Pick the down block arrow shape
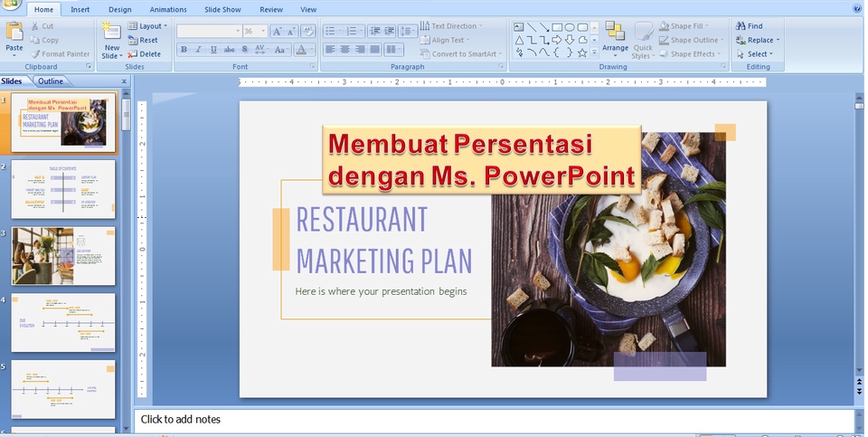Image resolution: width=868 pixels, height=437 pixels. click(x=570, y=40)
